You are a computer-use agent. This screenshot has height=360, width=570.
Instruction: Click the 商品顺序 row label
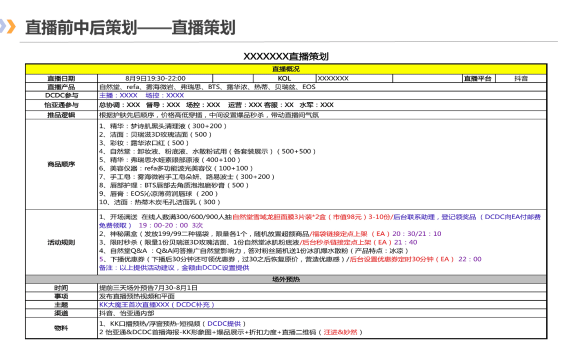pos(61,164)
